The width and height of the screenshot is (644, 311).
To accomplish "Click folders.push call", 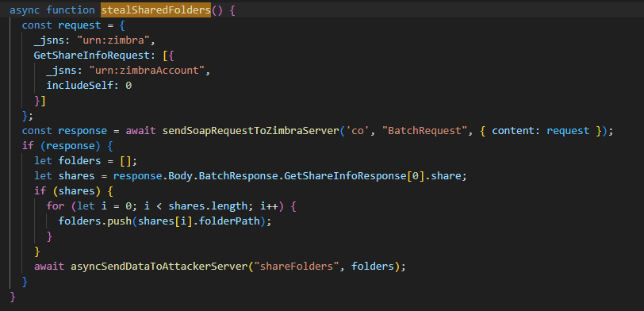I will (95, 221).
